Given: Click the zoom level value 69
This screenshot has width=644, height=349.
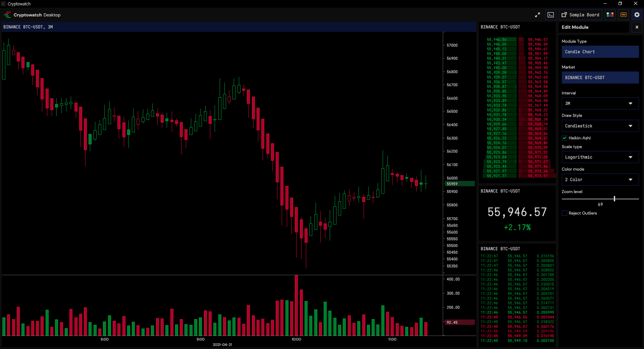Looking at the screenshot, I should (600, 204).
